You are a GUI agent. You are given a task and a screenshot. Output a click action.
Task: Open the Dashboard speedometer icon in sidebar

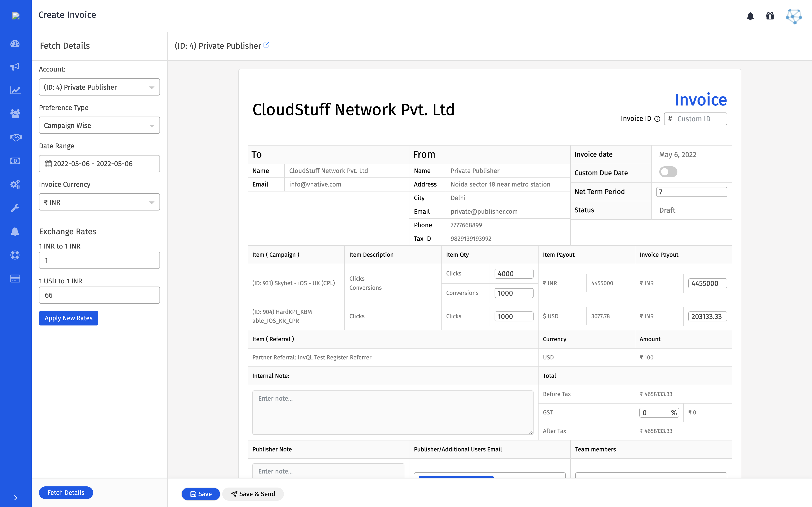tap(15, 44)
